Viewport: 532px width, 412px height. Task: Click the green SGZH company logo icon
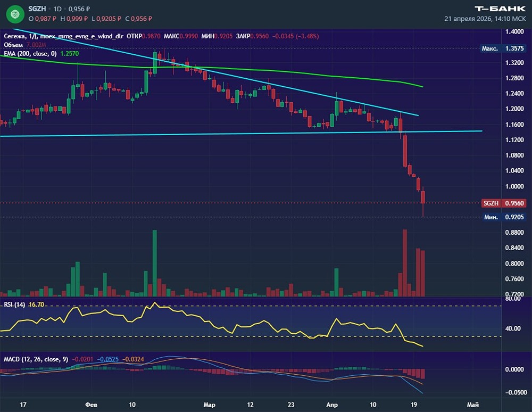pyautogui.click(x=15, y=14)
